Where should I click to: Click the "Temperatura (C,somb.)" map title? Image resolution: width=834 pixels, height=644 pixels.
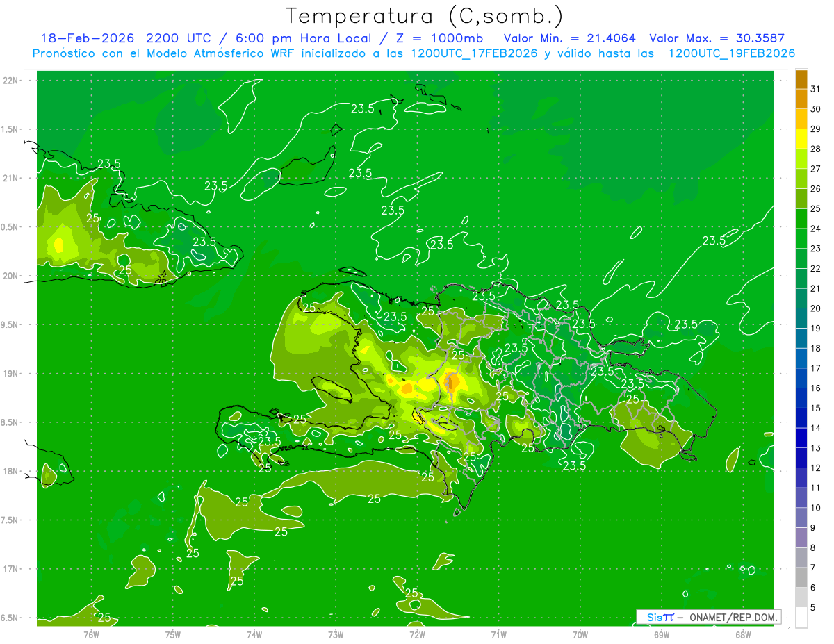(425, 16)
